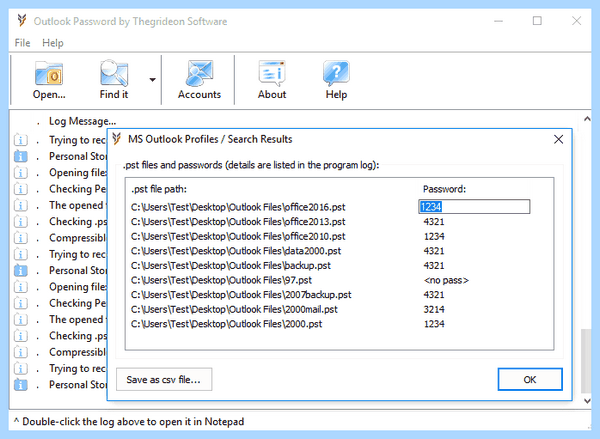Select the 97.pst file path row
The width and height of the screenshot is (600, 439).
(221, 280)
